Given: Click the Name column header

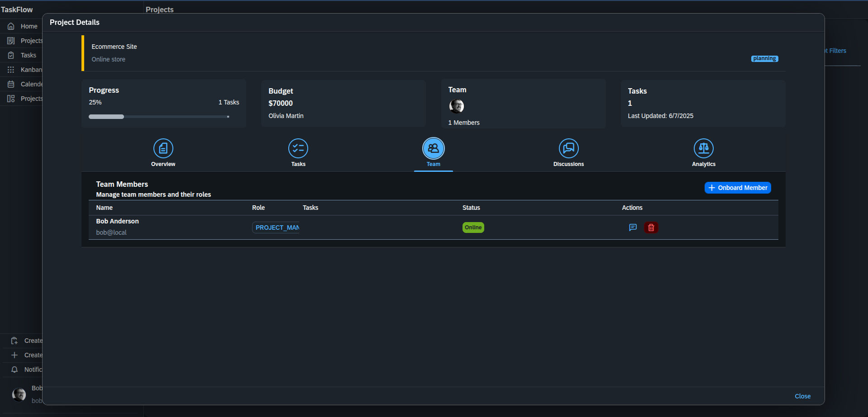Looking at the screenshot, I should point(104,208).
